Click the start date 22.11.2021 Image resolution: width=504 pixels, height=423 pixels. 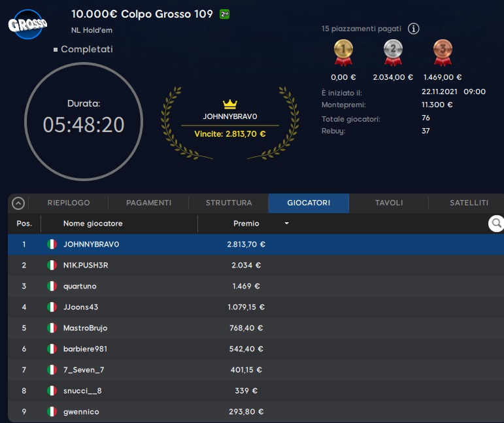439,92
